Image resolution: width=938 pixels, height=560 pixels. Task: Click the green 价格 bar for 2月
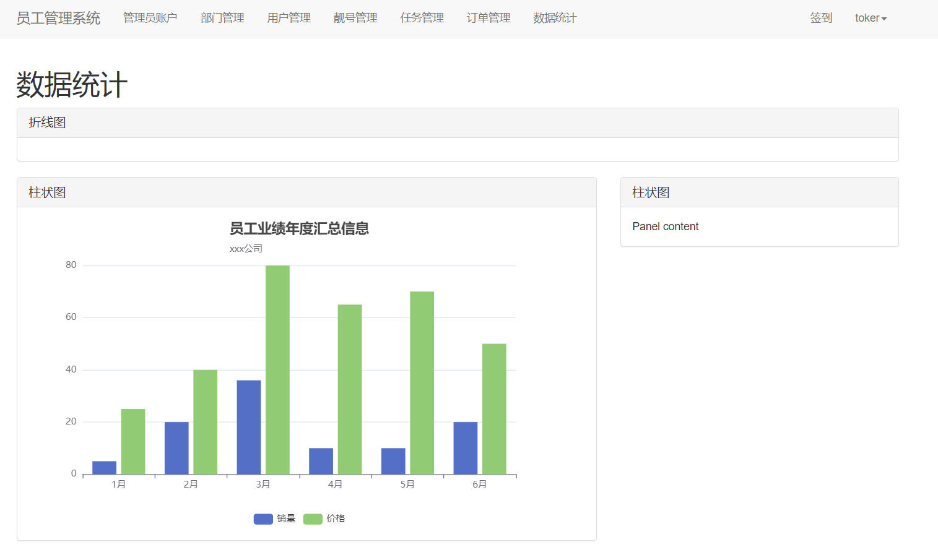tap(206, 422)
